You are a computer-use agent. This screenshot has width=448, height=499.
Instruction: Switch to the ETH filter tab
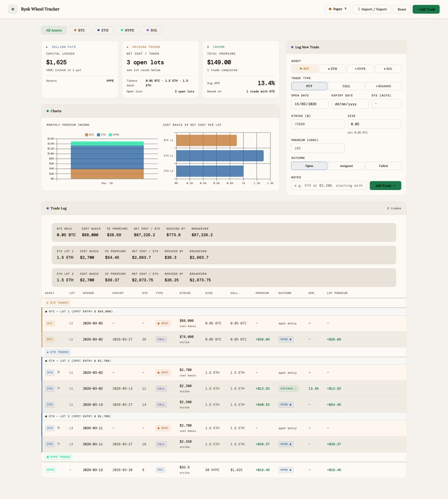103,30
